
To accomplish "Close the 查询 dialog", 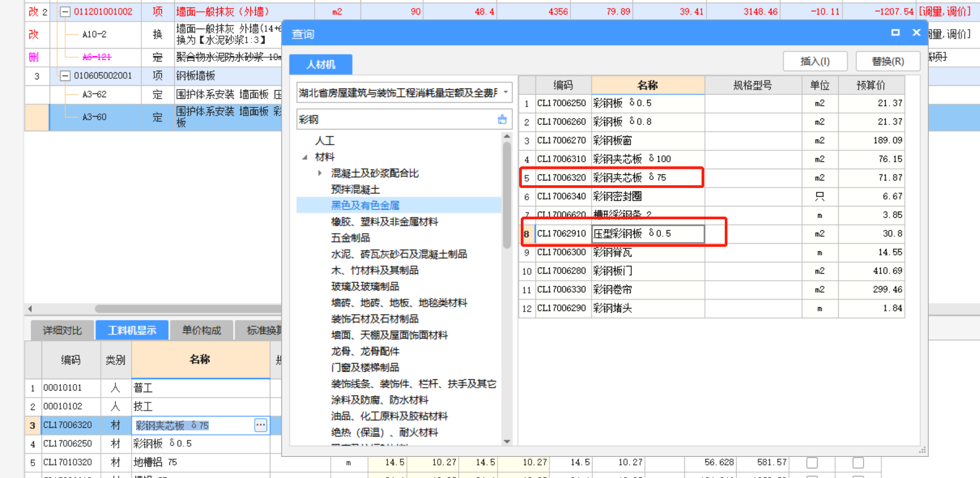I will click(916, 32).
